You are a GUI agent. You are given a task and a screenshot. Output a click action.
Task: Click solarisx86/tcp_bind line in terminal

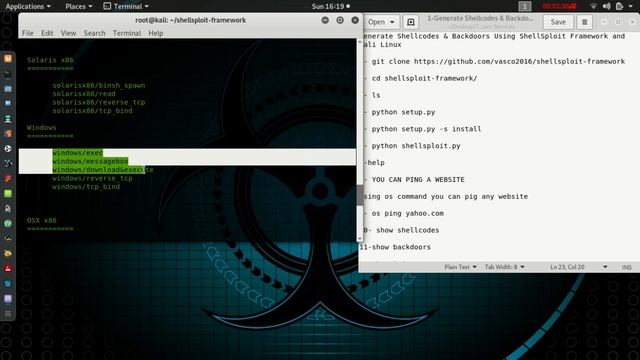92,111
